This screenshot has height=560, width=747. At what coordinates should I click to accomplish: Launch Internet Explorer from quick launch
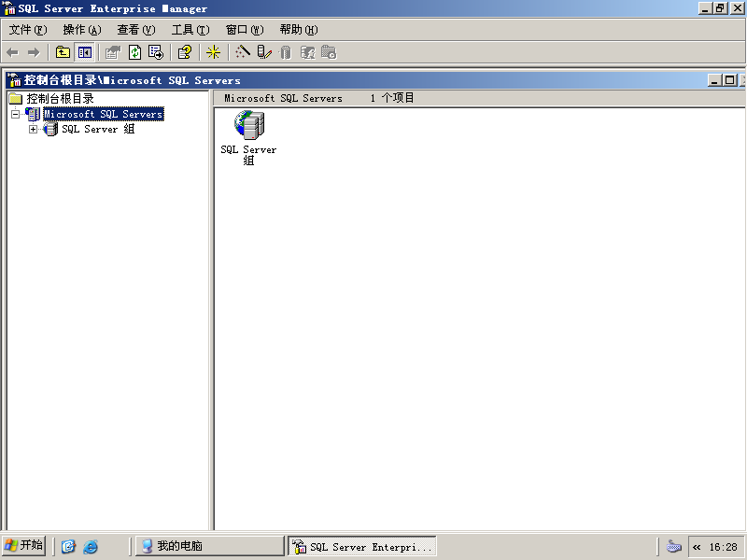click(91, 546)
